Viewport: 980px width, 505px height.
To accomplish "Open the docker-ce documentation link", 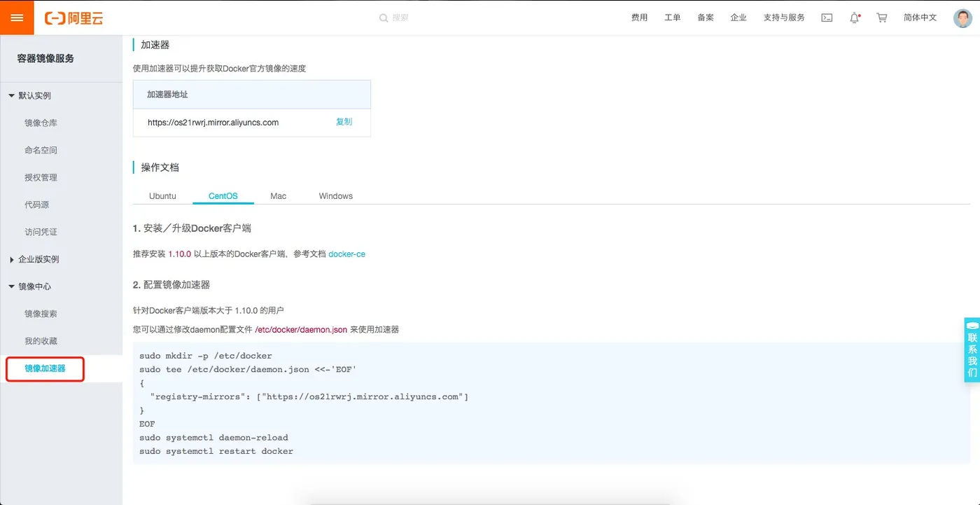I will pyautogui.click(x=346, y=254).
